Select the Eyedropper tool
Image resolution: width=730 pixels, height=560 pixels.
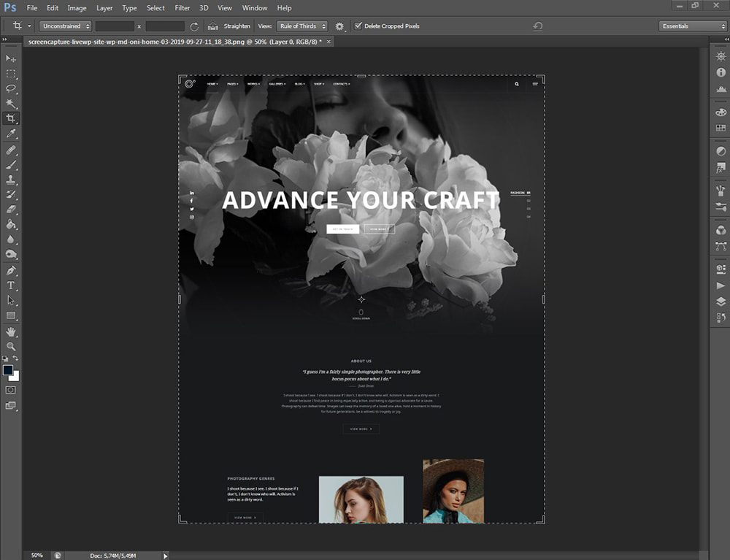click(x=11, y=133)
